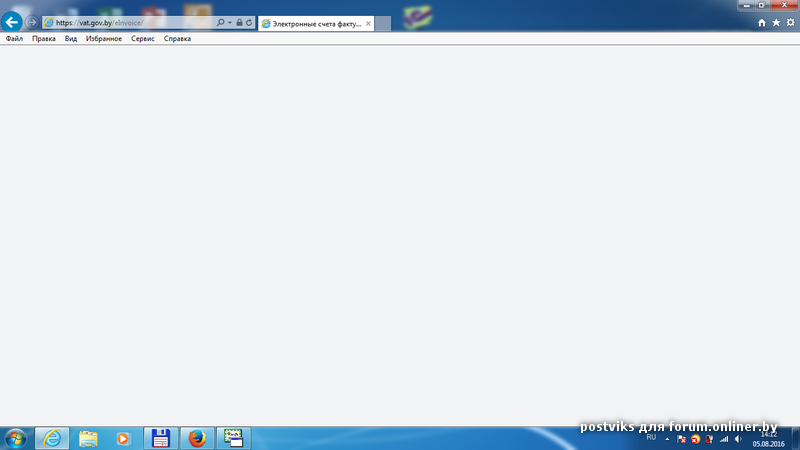
Task: Click the taskbar app right of Firefox
Action: click(233, 438)
